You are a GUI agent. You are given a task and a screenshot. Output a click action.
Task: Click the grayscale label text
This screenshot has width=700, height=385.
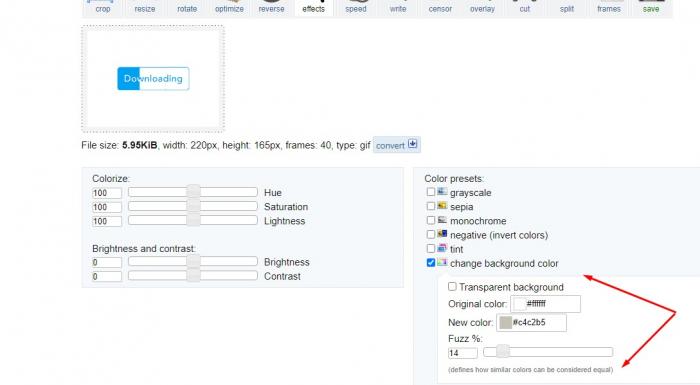click(x=471, y=193)
